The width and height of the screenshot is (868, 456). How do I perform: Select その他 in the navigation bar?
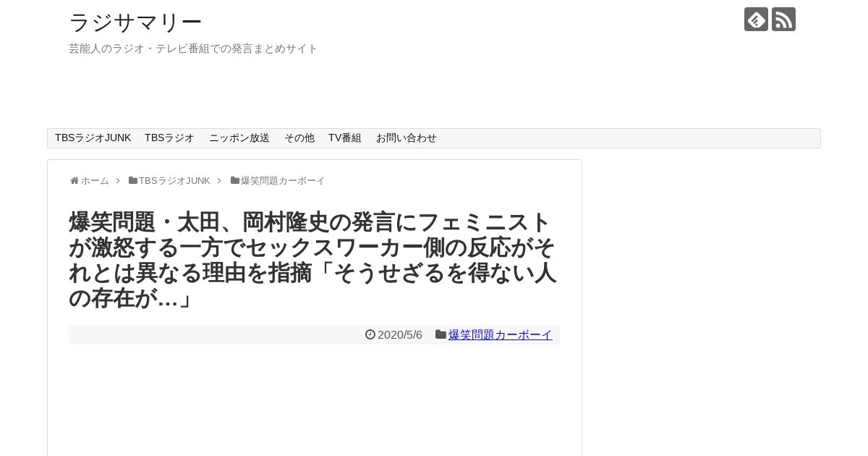point(299,138)
